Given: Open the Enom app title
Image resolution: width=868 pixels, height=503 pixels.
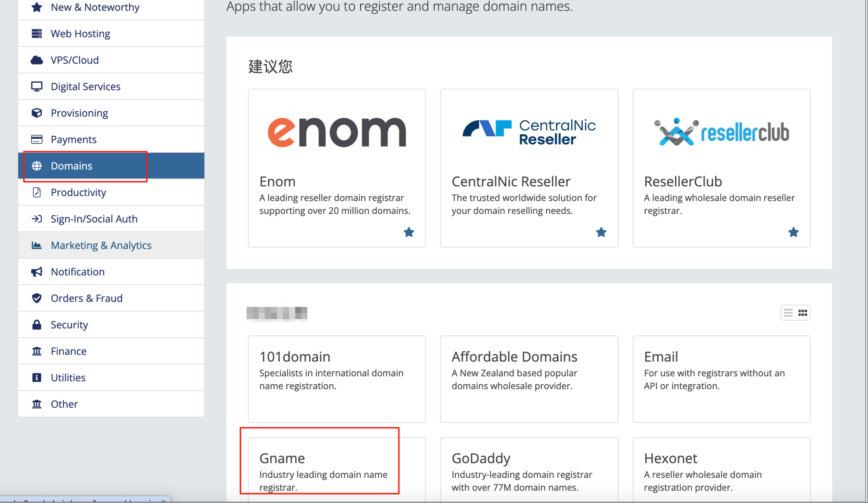Looking at the screenshot, I should point(277,181).
